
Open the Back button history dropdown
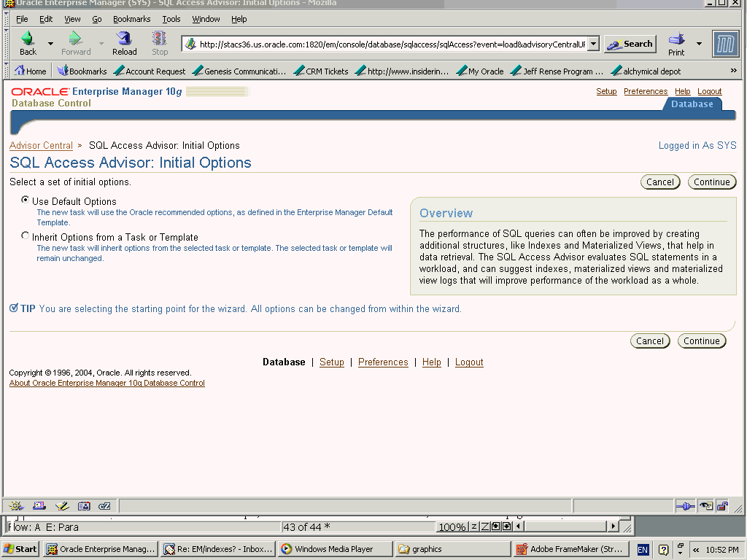pos(50,44)
